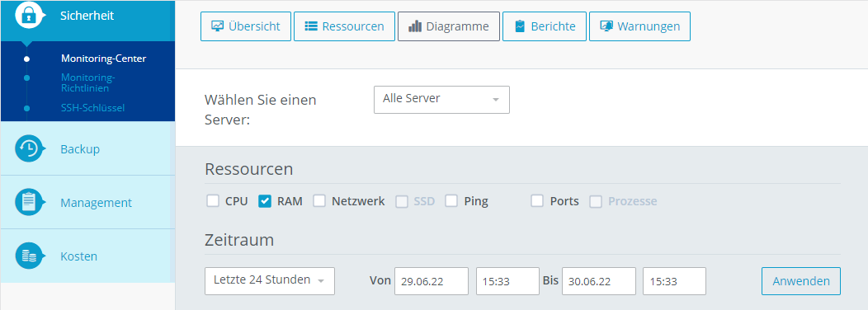Enable the Ping checkbox
Screen dimensions: 868x310
pyautogui.click(x=451, y=201)
